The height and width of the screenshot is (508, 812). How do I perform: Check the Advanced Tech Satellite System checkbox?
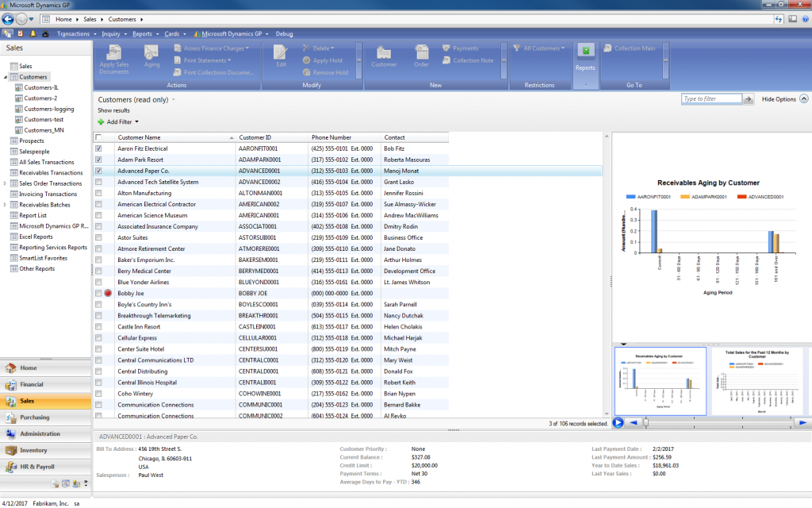(98, 182)
